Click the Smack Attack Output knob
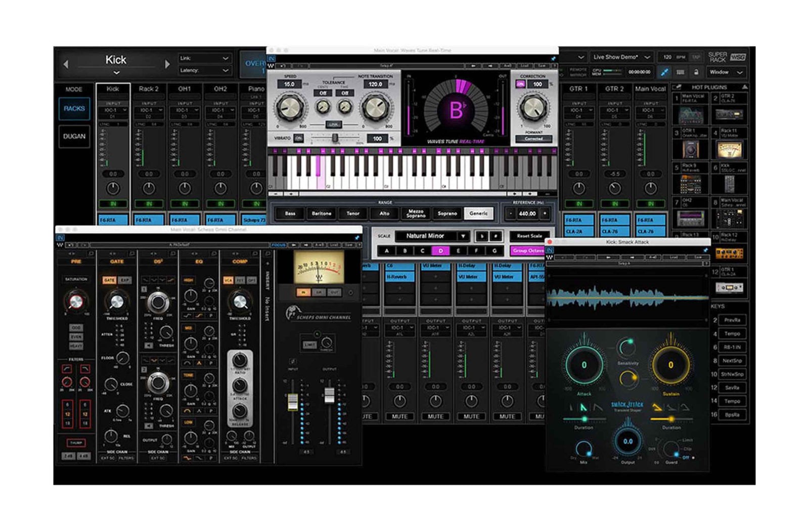The height and width of the screenshot is (532, 809). click(627, 441)
